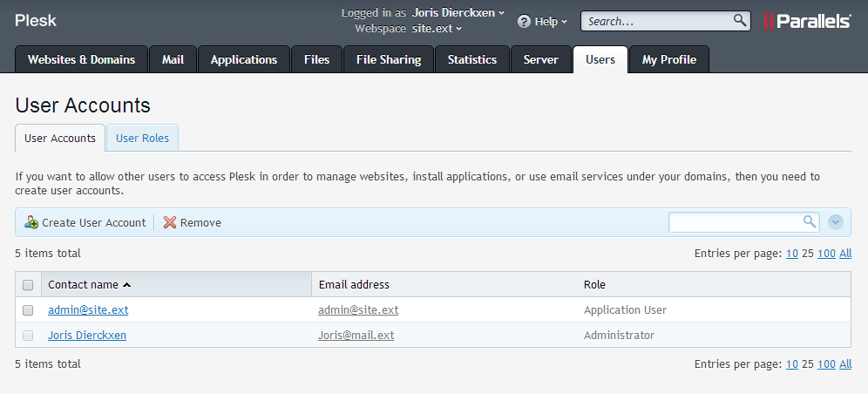Open the Joris Dierckxen contact link
This screenshot has height=394, width=868.
pyautogui.click(x=87, y=336)
